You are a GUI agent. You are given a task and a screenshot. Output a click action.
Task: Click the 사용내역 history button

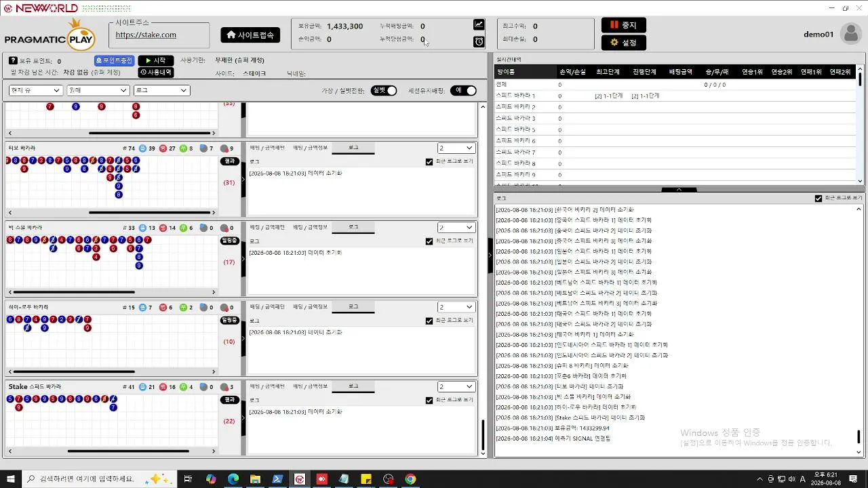[x=156, y=72]
